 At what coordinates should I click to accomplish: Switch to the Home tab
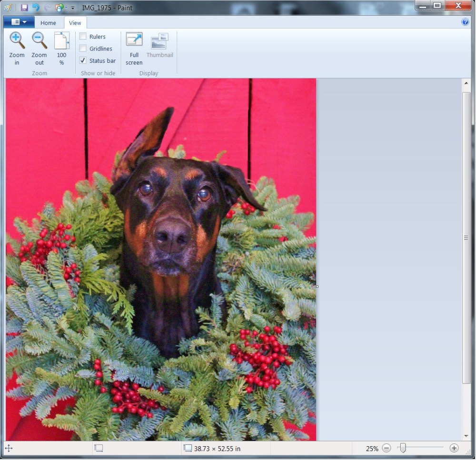48,22
